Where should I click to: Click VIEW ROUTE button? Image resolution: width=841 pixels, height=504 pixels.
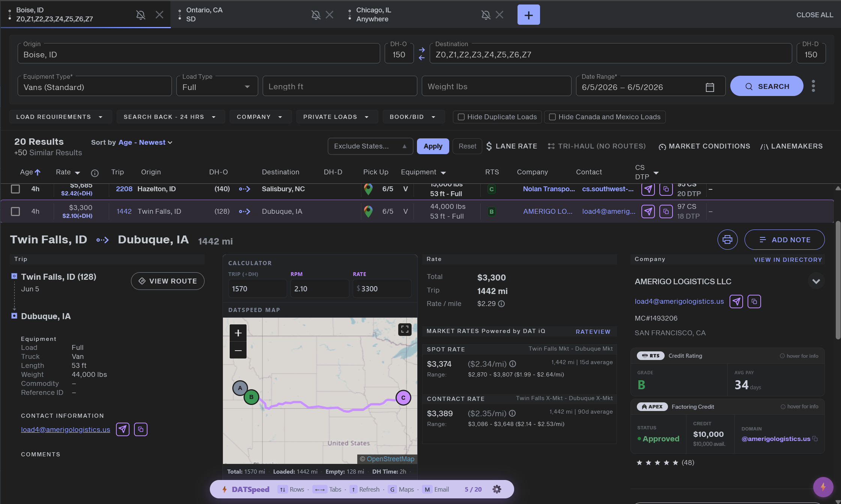tap(167, 281)
